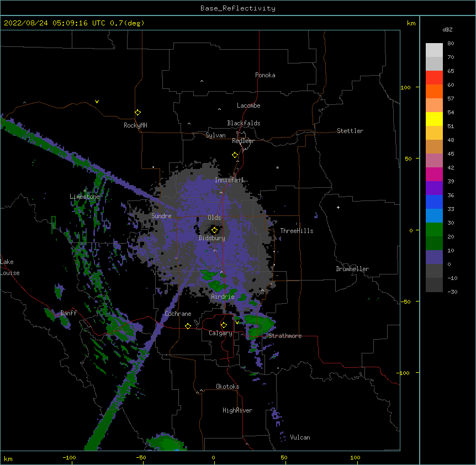Click the Drumheller map label
The image size is (476, 465).
pyautogui.click(x=352, y=269)
